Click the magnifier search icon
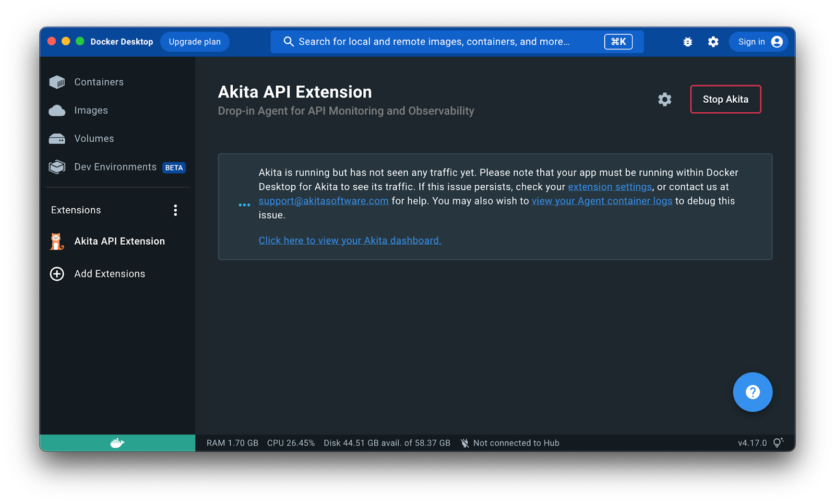This screenshot has width=835, height=504. point(288,41)
